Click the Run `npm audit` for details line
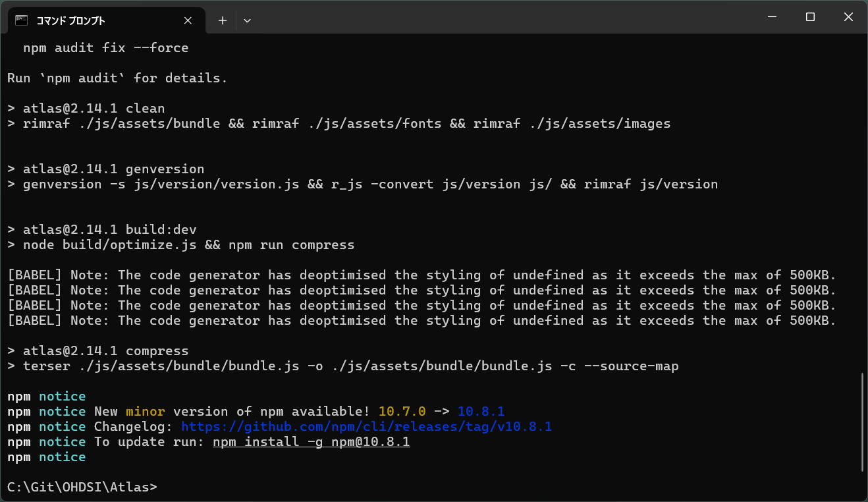Screen dimensions: 868x502 117,78
